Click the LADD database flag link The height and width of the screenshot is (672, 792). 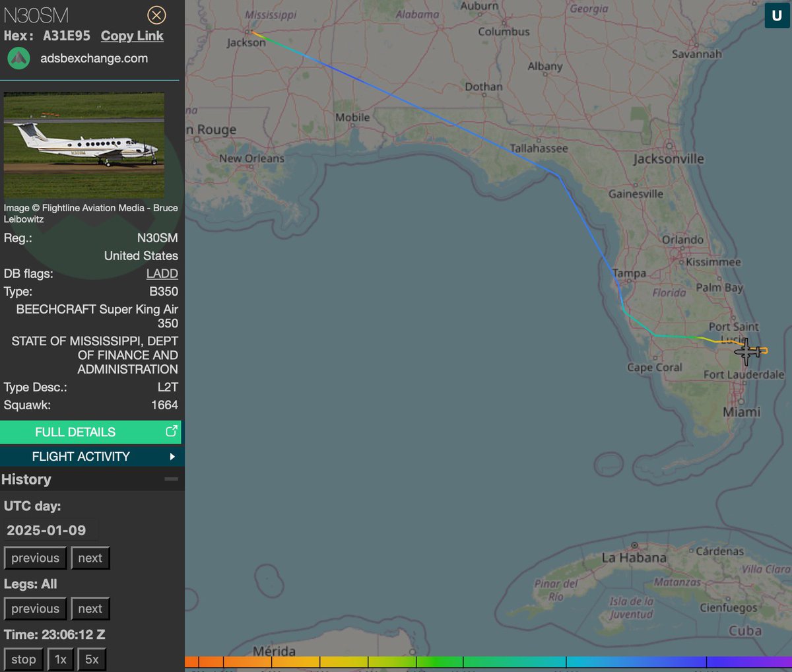tap(162, 273)
